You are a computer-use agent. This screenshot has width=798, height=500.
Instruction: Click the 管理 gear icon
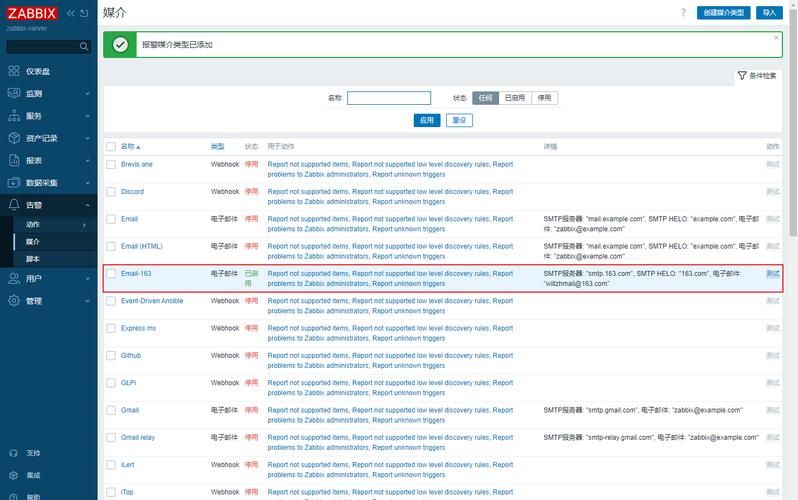(14, 300)
